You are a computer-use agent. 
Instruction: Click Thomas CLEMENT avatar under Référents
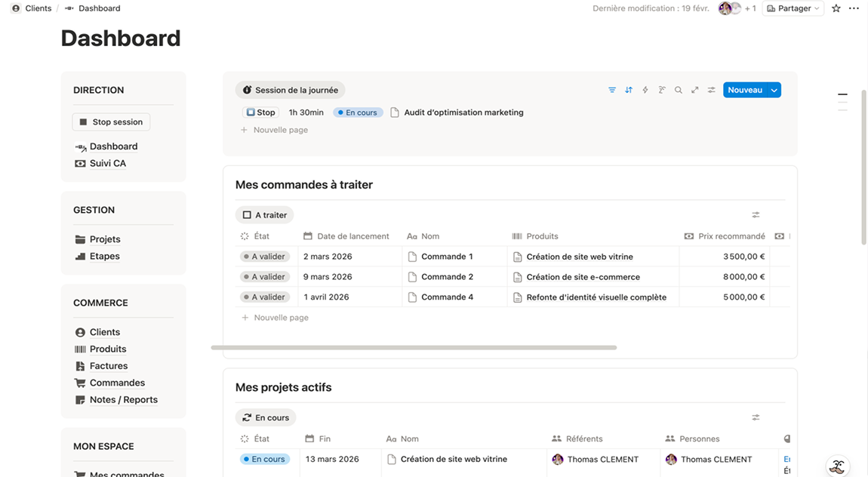pyautogui.click(x=558, y=460)
